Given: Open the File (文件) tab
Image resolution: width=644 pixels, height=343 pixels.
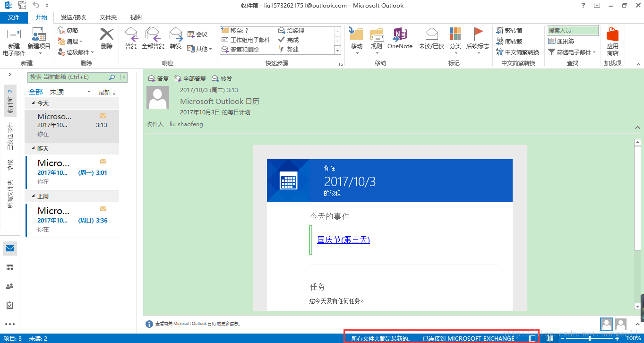Looking at the screenshot, I should 14,17.
